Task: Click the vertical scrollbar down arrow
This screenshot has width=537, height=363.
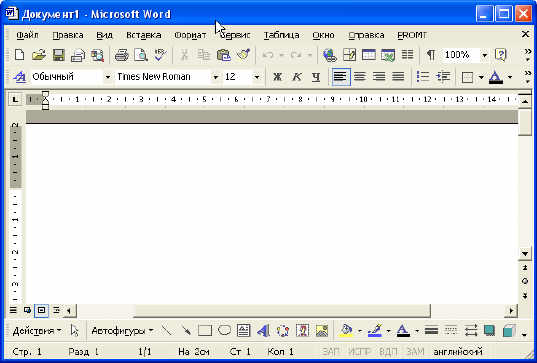Action: [x=525, y=254]
